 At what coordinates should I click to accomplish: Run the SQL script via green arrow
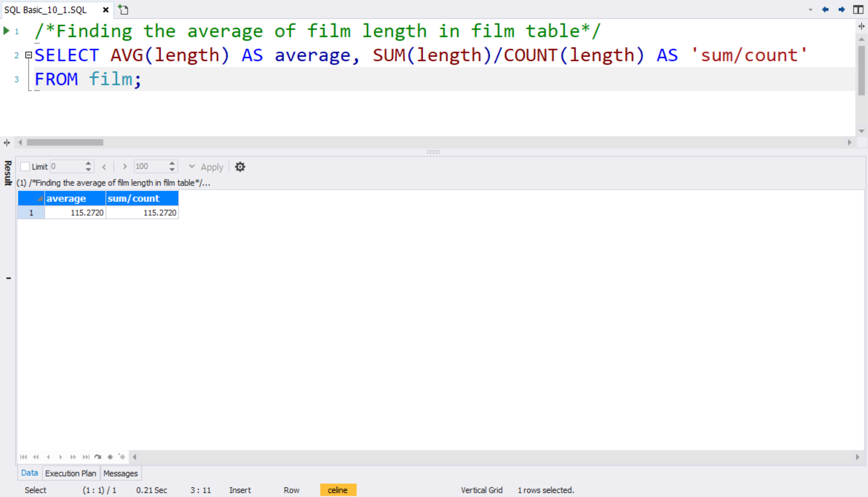click(x=6, y=30)
